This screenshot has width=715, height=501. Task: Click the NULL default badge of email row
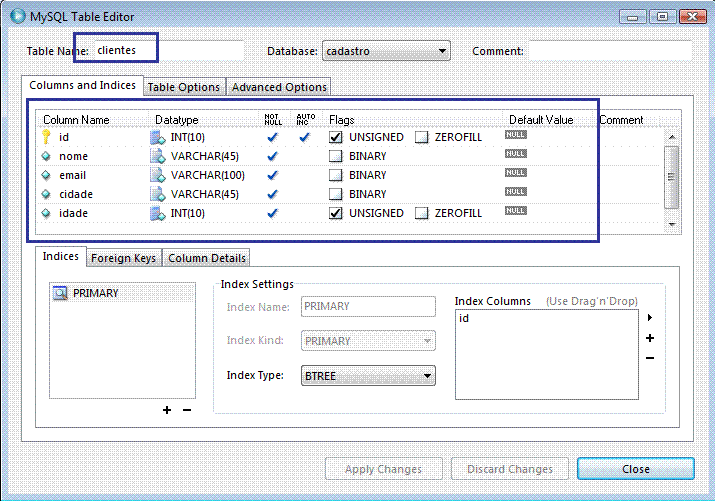516,173
